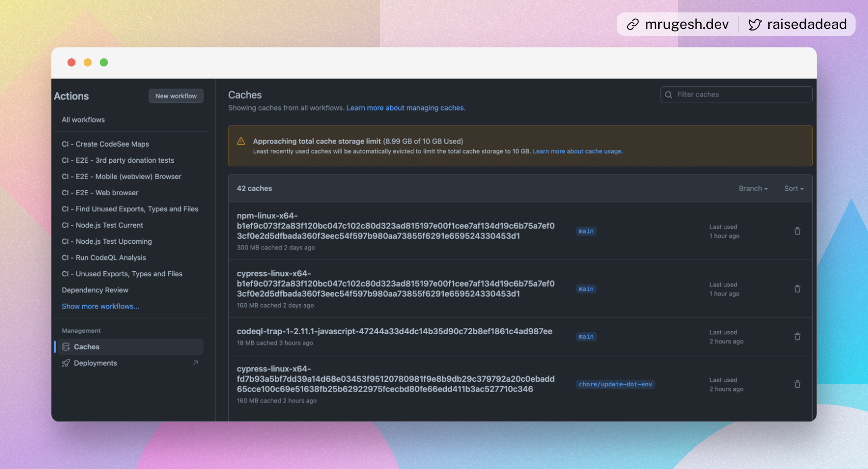Delete the chore/update-dot-env cypress cache
Viewport: 868px width, 469px height.
click(797, 384)
